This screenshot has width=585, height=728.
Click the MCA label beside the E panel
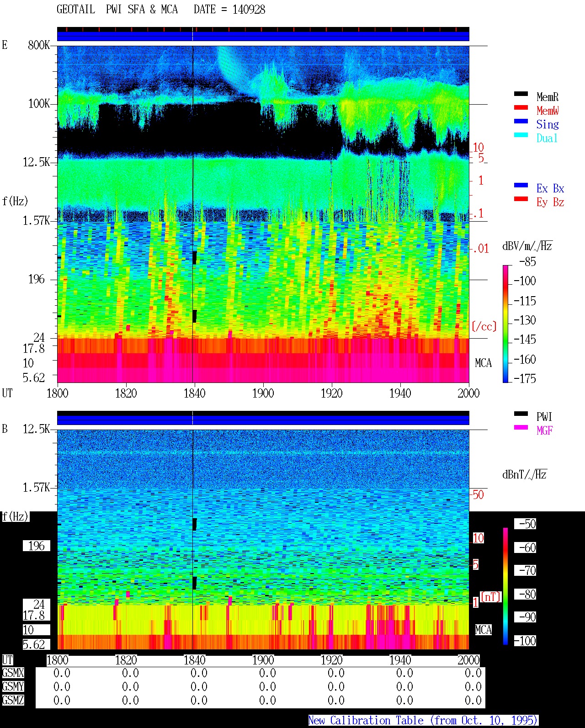click(483, 363)
